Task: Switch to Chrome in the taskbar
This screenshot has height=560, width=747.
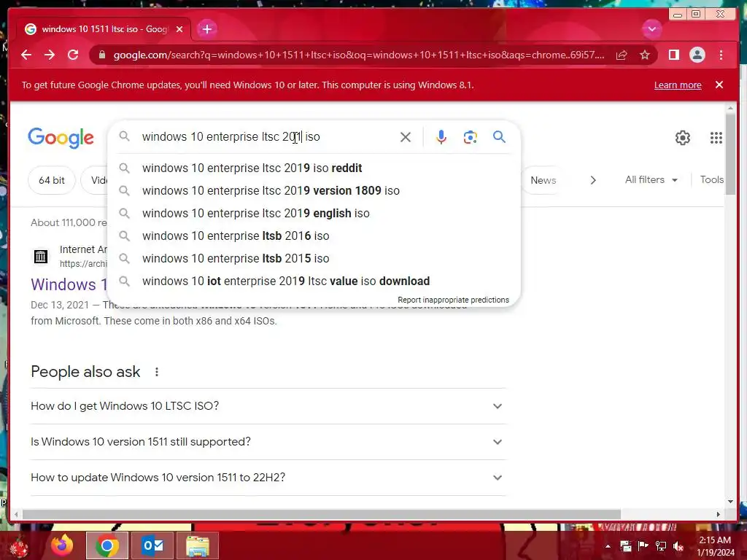Action: tap(107, 545)
